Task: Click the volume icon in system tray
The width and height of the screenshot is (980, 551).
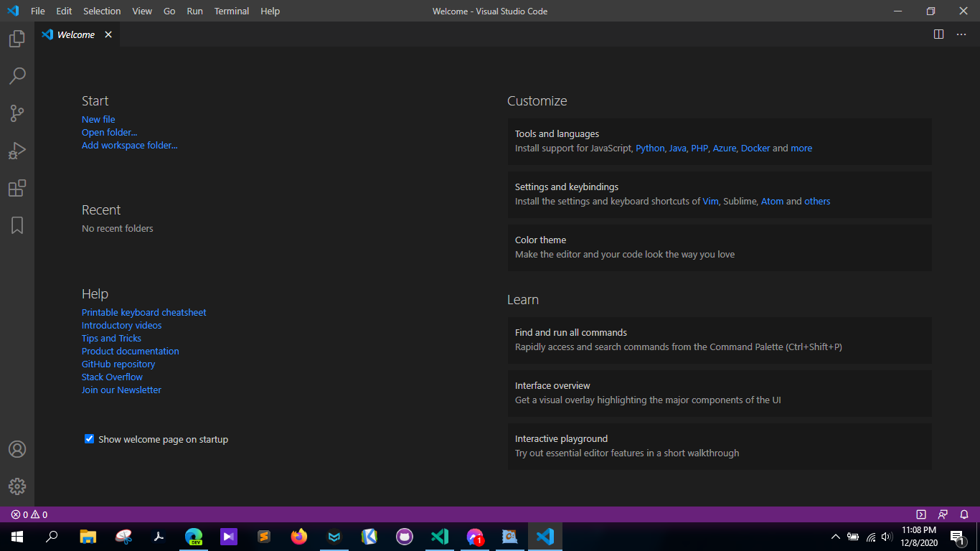Action: 887,537
